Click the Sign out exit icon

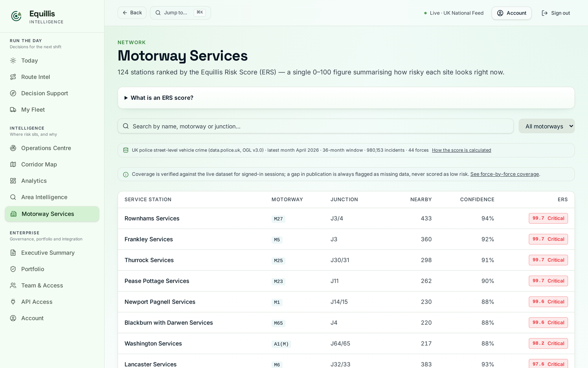pos(545,13)
